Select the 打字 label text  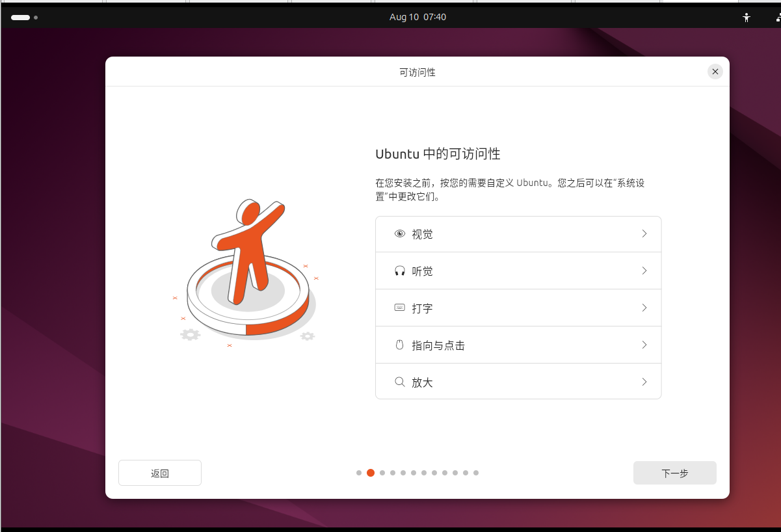[422, 308]
